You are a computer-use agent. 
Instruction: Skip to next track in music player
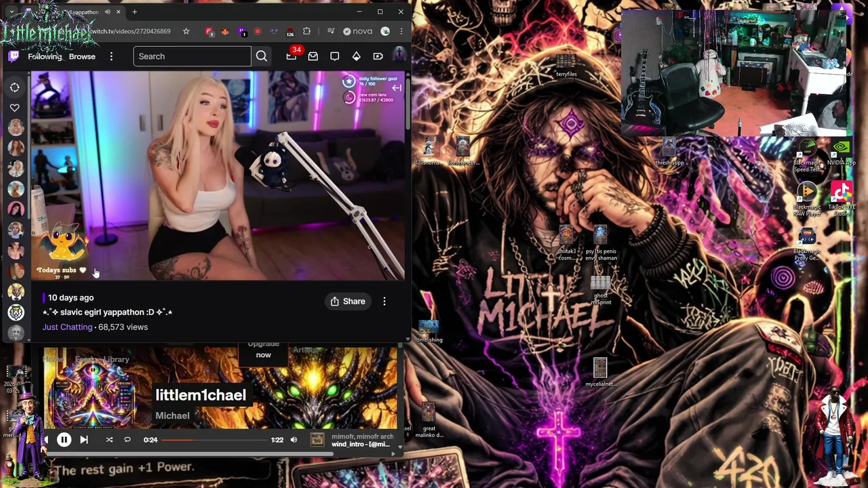[84, 440]
